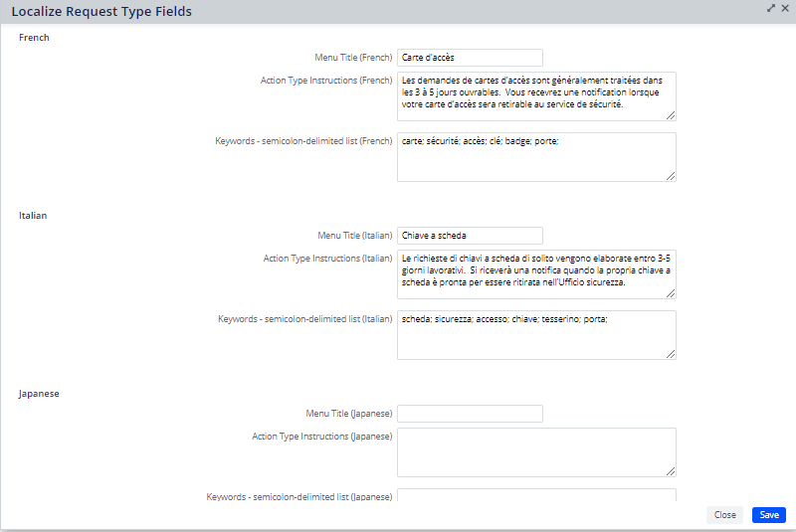Click the Save button
This screenshot has width=796, height=532.
[x=769, y=515]
